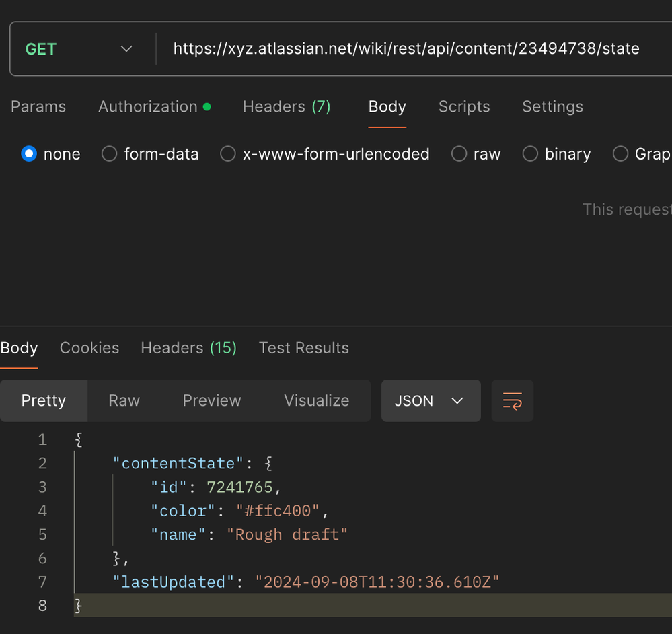Select the response Body tab
Viewport: 672px width, 634px height.
[19, 348]
